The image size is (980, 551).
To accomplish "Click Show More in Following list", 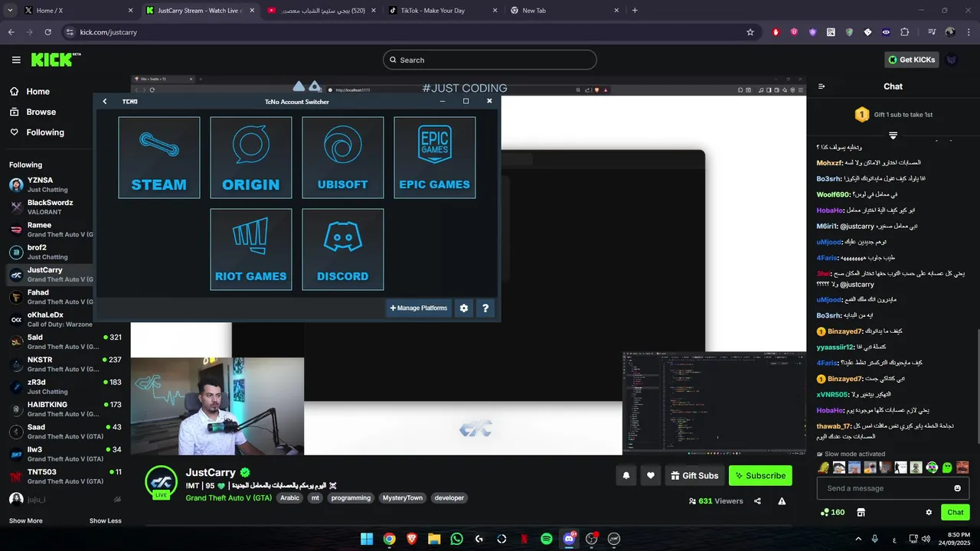I will [26, 521].
